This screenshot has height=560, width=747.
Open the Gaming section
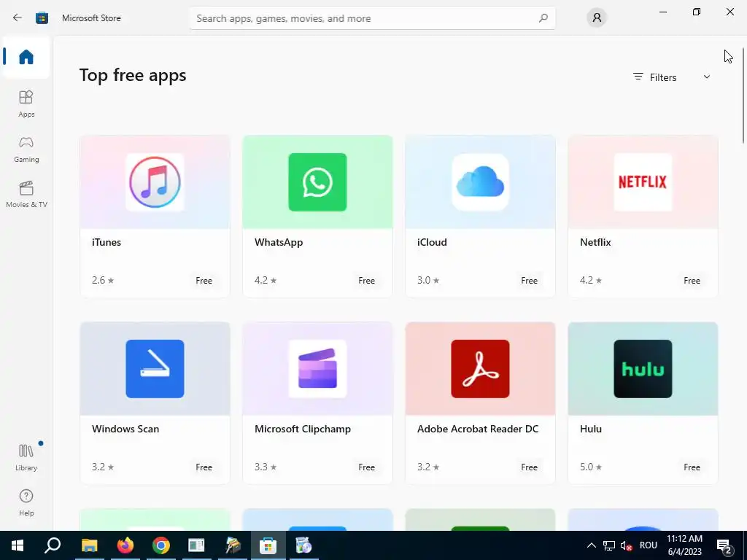pyautogui.click(x=26, y=149)
